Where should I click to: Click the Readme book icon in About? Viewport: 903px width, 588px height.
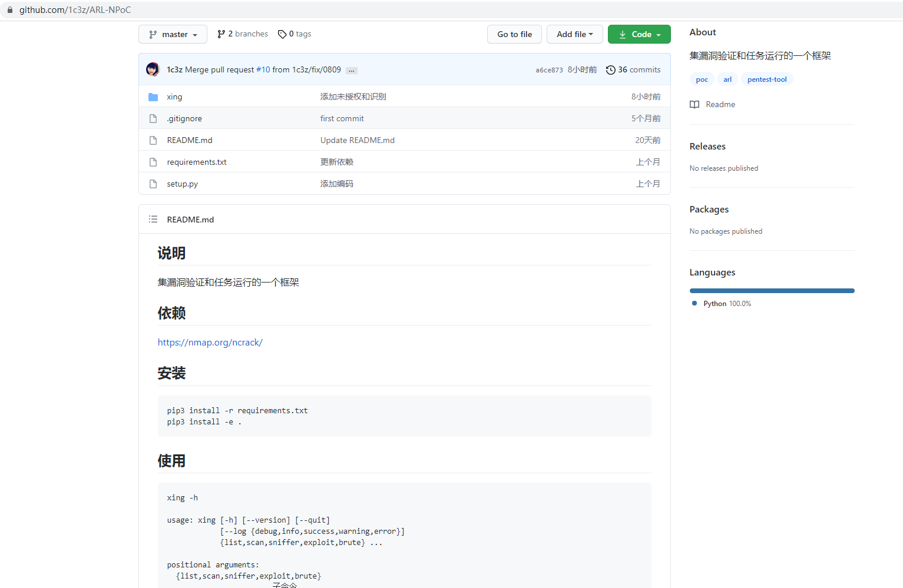pos(695,105)
